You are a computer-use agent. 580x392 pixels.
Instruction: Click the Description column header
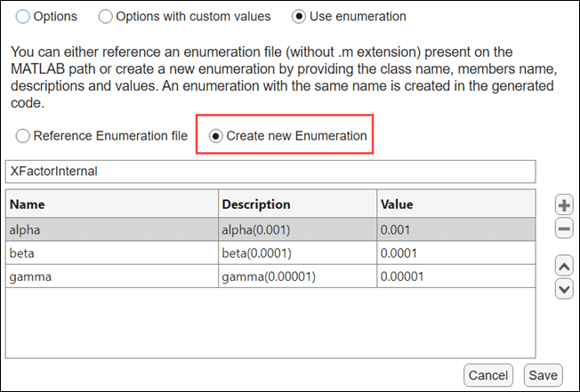(x=297, y=204)
